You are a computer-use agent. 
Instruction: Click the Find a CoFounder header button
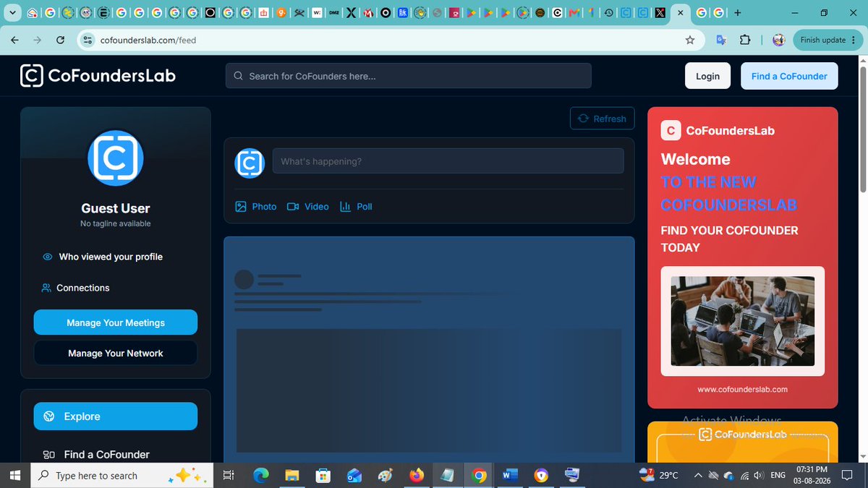(789, 76)
